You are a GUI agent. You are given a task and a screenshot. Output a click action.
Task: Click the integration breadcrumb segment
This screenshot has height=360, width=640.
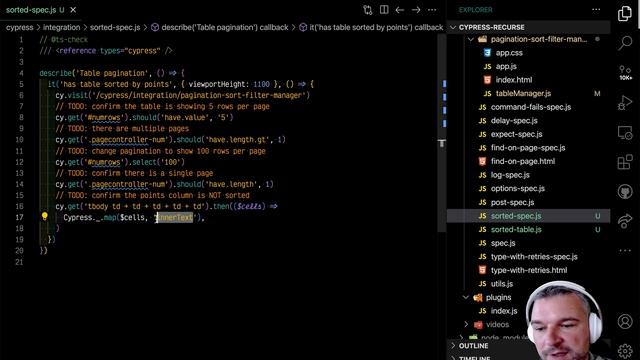point(62,27)
